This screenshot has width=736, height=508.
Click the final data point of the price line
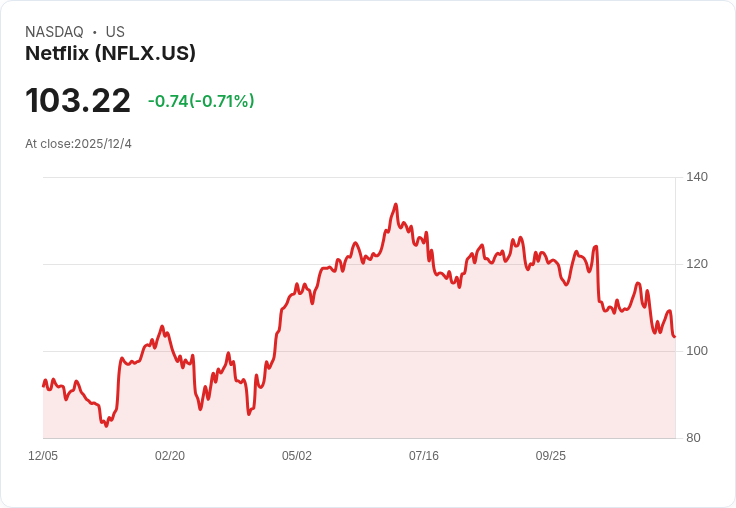[x=675, y=337]
